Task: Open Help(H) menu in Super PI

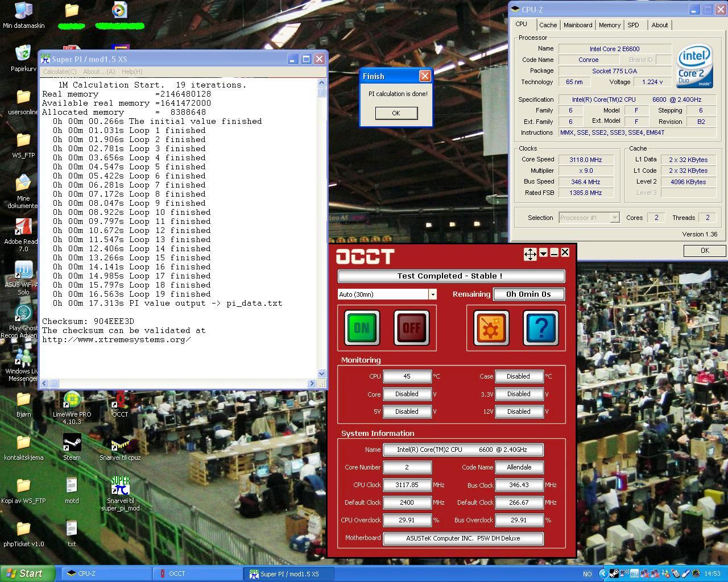Action: [x=132, y=72]
